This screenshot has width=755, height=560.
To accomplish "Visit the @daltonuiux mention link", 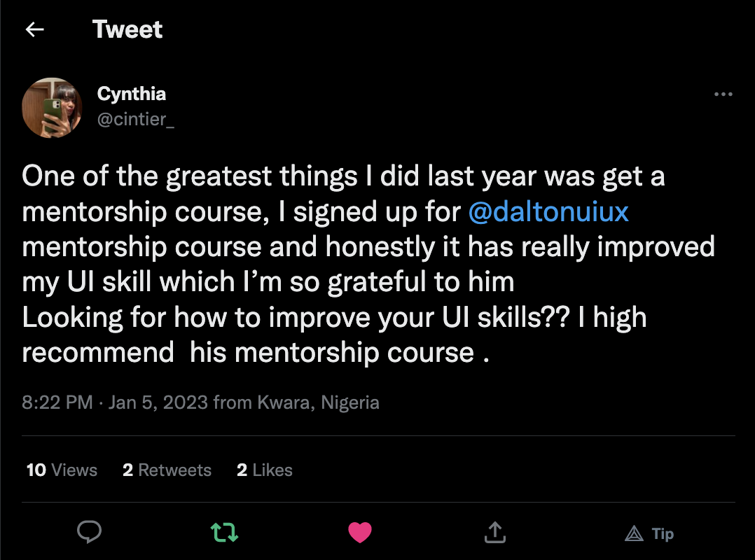I will (x=548, y=212).
